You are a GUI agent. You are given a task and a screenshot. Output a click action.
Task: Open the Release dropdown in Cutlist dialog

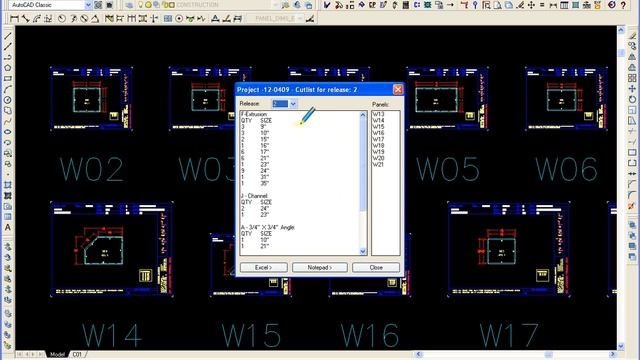point(293,104)
